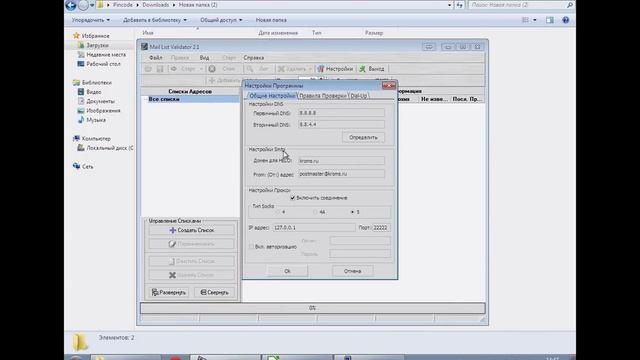The width and height of the screenshot is (640, 360).
Task: Open the Добавить в библиотеку dropdown
Action: pos(155,20)
